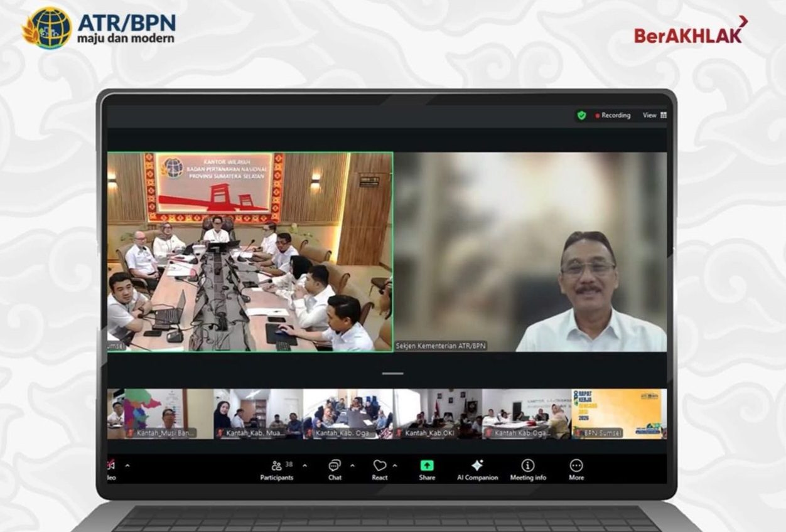The width and height of the screenshot is (786, 532).
Task: Click the green security shield icon
Action: pyautogui.click(x=582, y=115)
